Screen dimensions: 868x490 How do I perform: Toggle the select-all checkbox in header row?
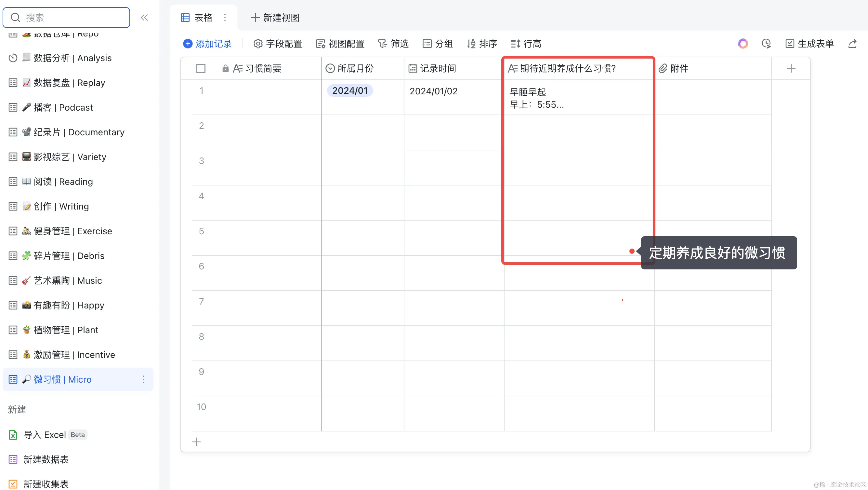[x=201, y=68]
